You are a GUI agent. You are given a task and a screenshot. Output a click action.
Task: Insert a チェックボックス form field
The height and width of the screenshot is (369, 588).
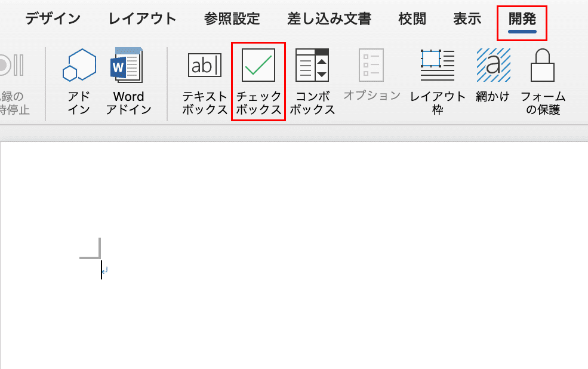258,65
